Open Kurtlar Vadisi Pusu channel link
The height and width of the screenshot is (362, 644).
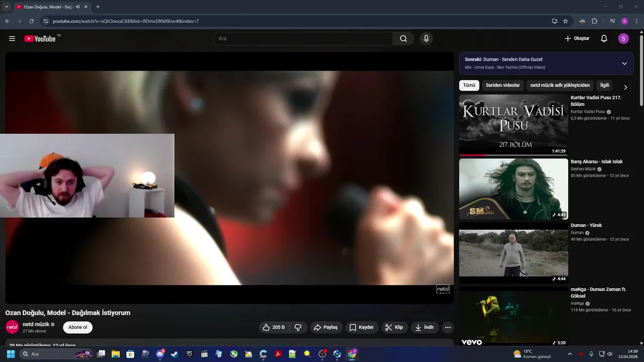[x=588, y=112]
